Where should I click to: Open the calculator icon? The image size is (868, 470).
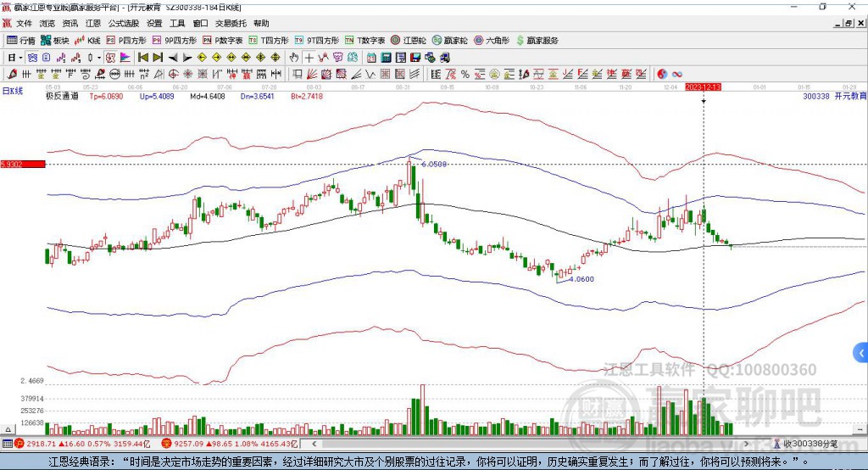(x=386, y=58)
